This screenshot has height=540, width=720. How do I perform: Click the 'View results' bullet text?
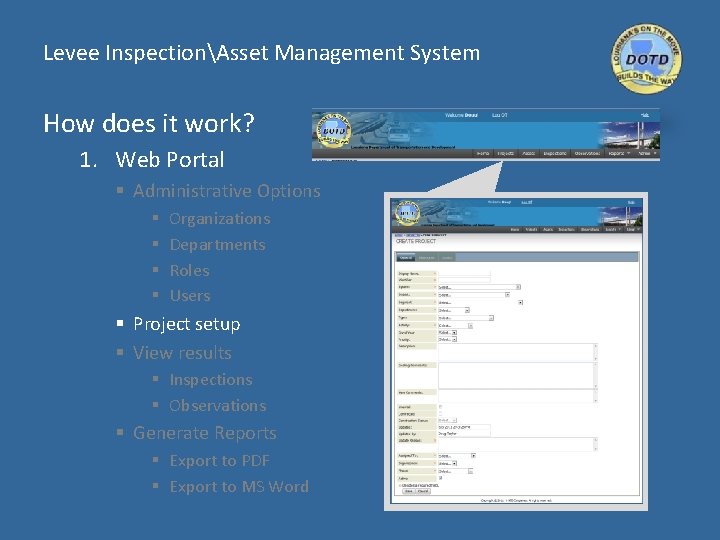pos(182,353)
